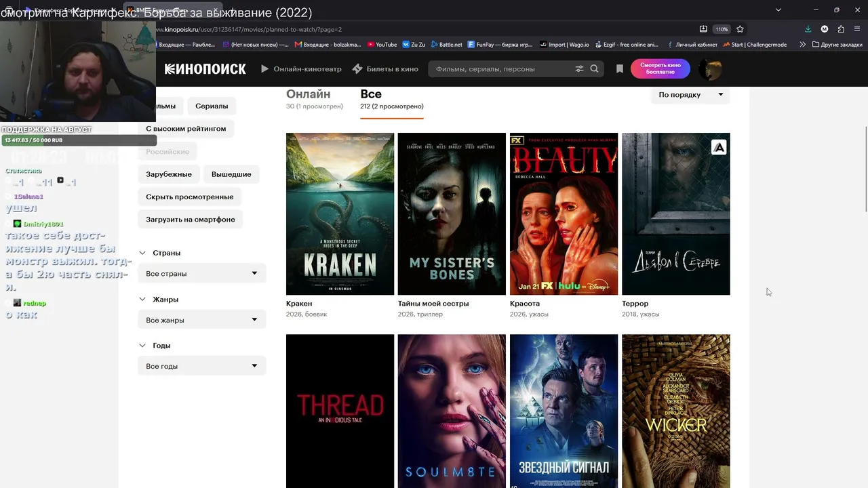
Task: Open the Thread movie poster
Action: point(340,411)
